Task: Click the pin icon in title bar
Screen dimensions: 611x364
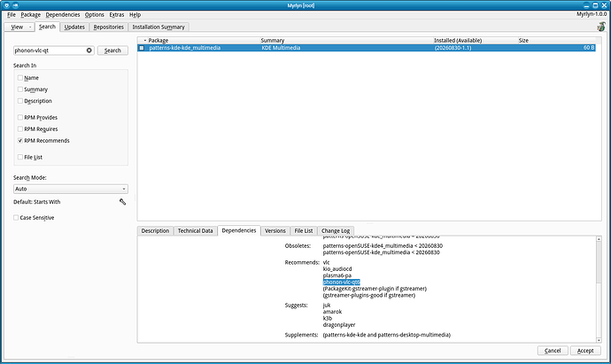Action: [16, 5]
